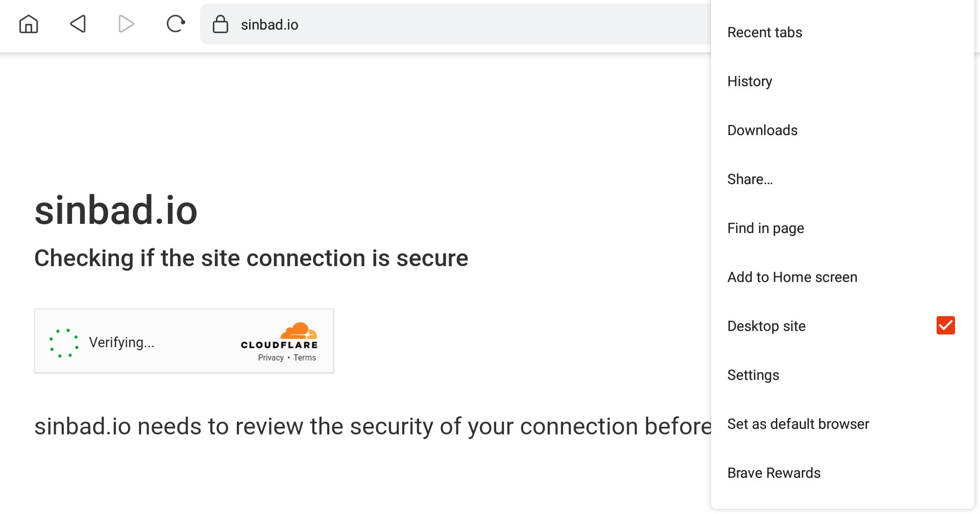Image resolution: width=980 pixels, height=514 pixels.
Task: Go to the browser home page icon
Action: pyautogui.click(x=29, y=24)
